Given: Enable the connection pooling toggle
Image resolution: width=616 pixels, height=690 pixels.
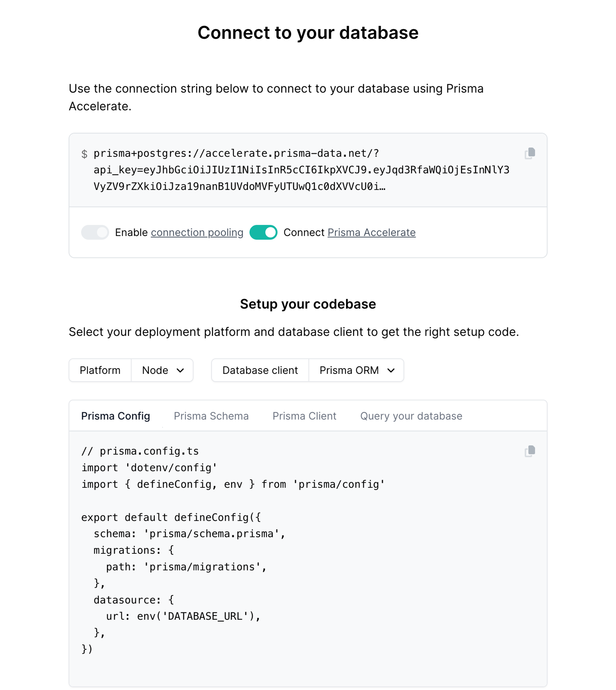Looking at the screenshot, I should tap(95, 232).
